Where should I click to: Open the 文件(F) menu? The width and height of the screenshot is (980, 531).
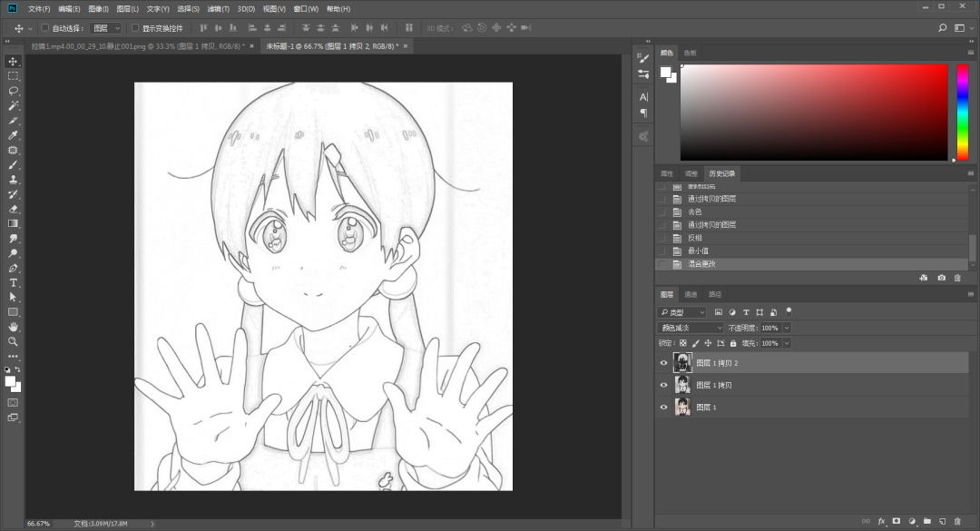(39, 9)
